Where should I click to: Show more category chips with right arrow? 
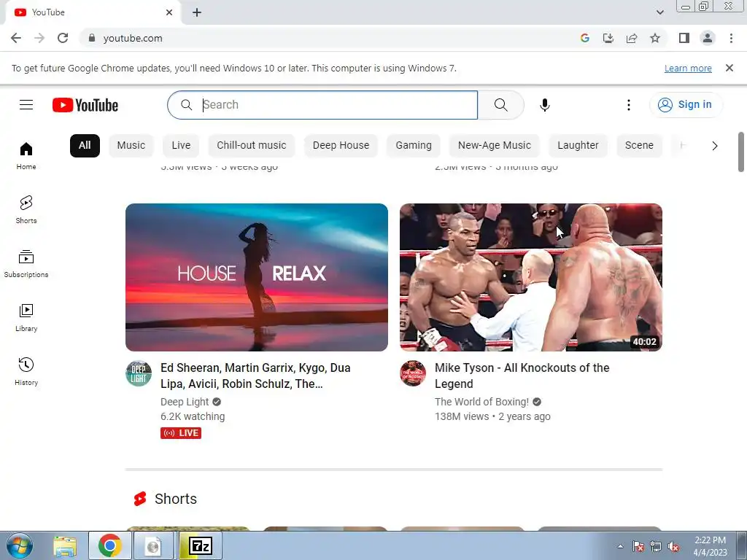tap(715, 146)
